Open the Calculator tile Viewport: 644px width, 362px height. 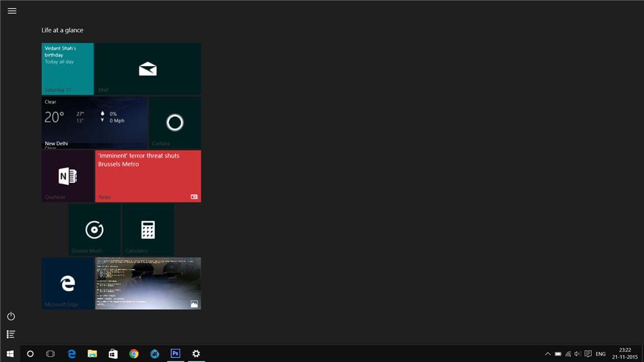pyautogui.click(x=148, y=230)
